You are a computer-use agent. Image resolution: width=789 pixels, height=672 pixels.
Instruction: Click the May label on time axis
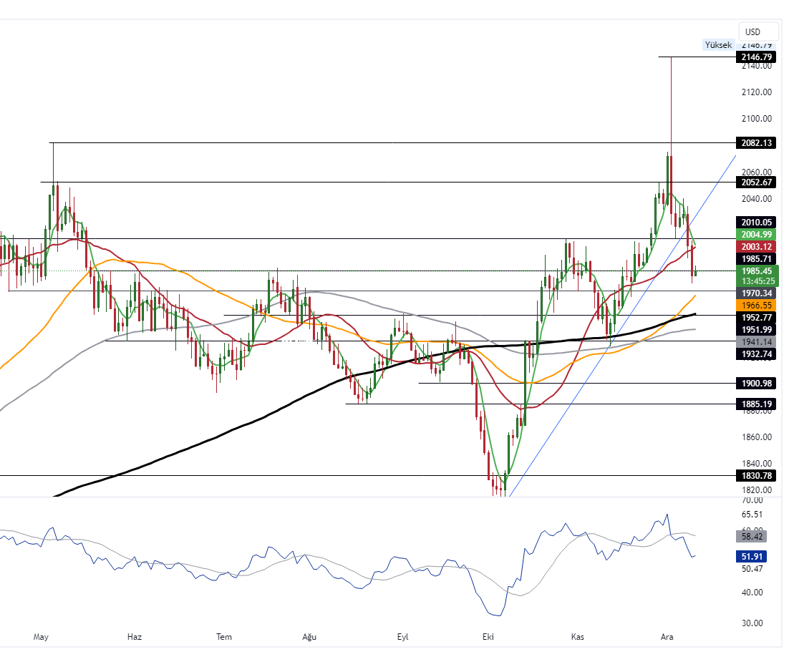tap(41, 636)
